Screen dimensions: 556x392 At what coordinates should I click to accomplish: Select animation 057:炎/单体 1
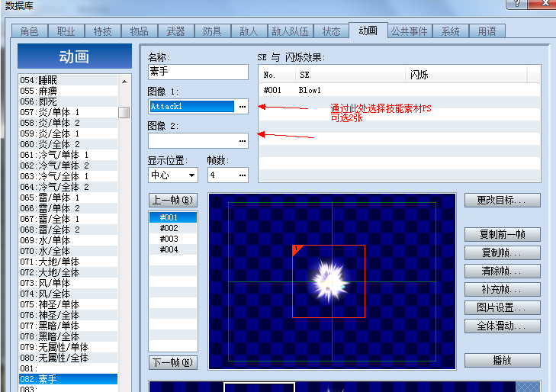pyautogui.click(x=68, y=112)
